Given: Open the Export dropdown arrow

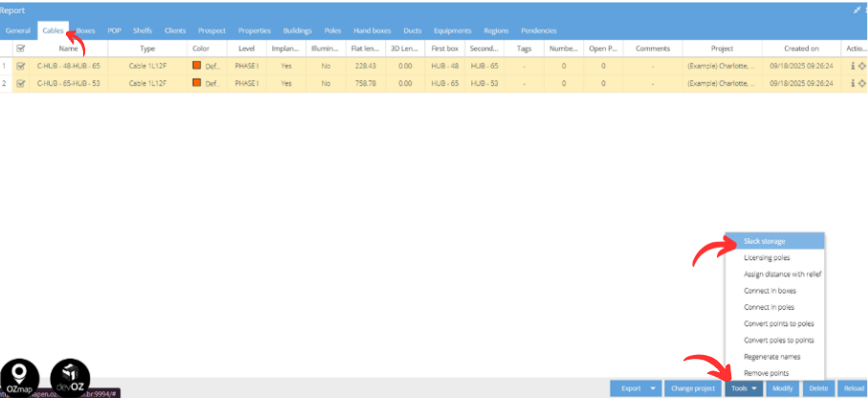Looking at the screenshot, I should click(653, 388).
